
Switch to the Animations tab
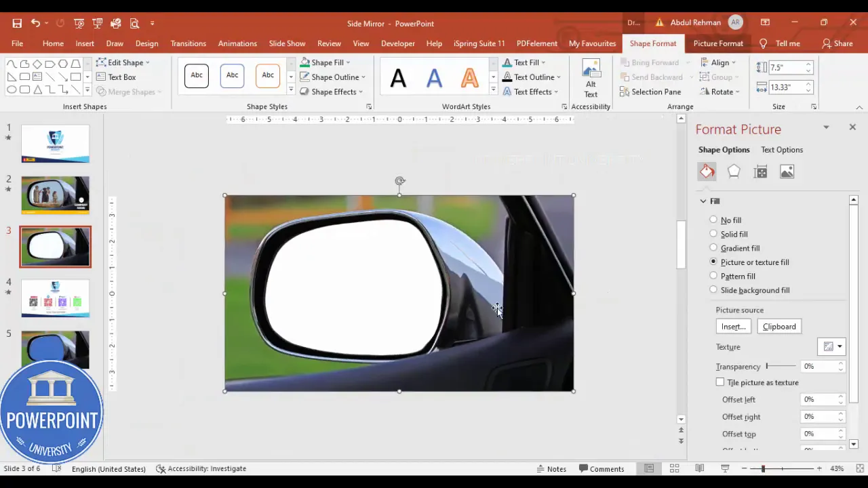237,43
